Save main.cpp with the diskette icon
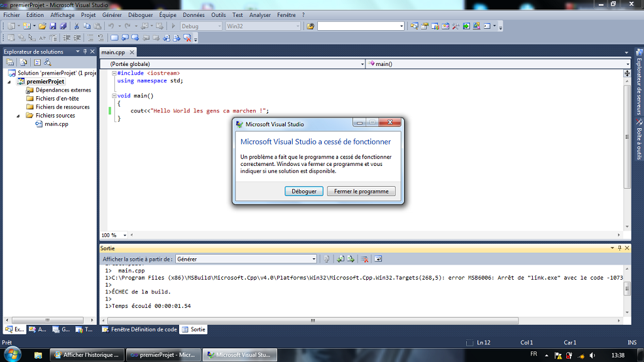Image resolution: width=644 pixels, height=362 pixels. [53, 26]
